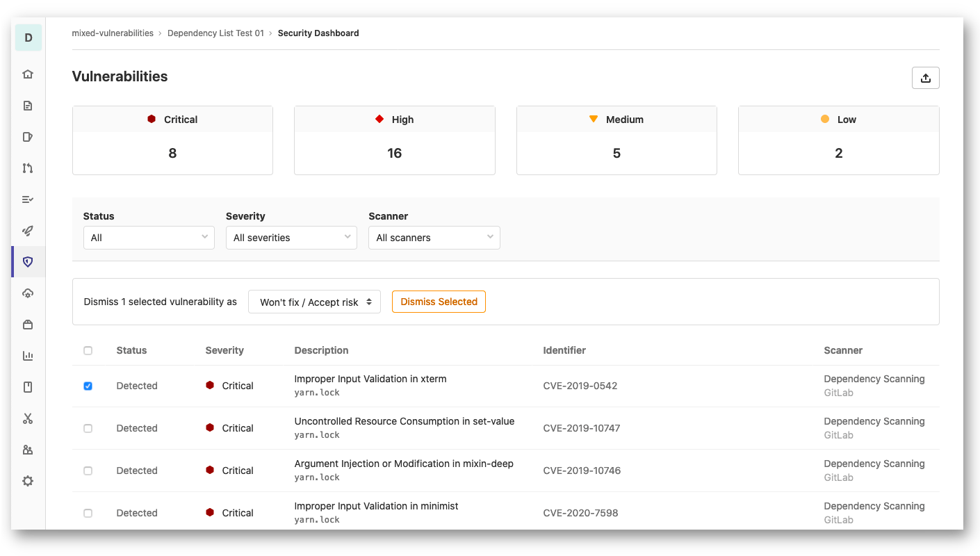Image resolution: width=980 pixels, height=556 pixels.
Task: Uncheck the CVE-2019-0542 xterm vulnerability checkbox
Action: click(x=88, y=386)
